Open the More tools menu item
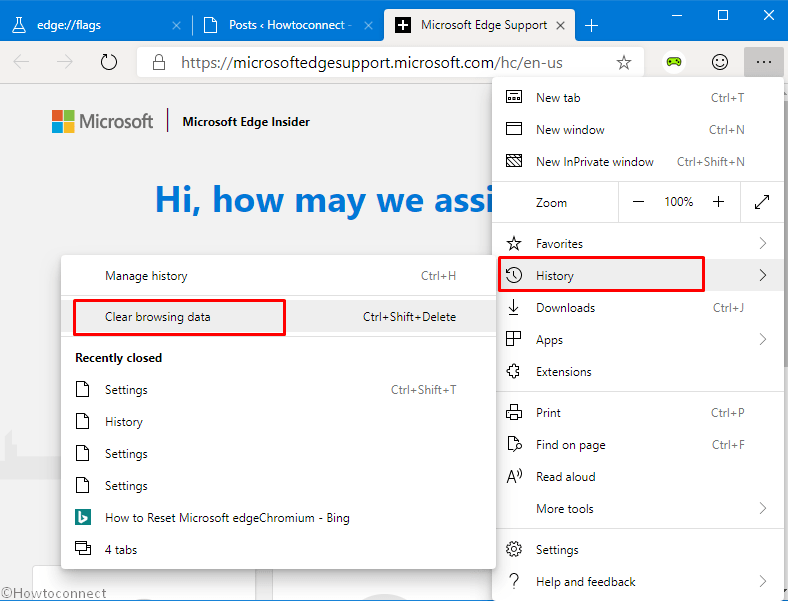 (637, 509)
